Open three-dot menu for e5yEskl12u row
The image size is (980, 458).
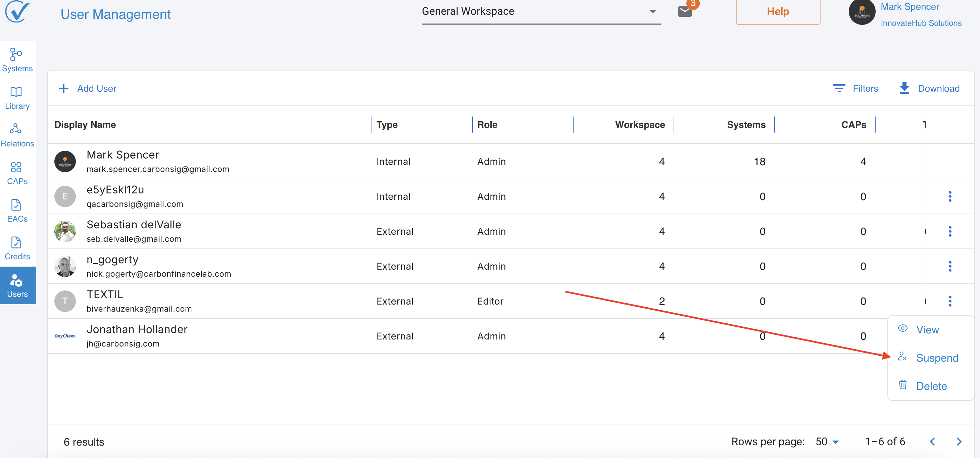[x=949, y=196]
